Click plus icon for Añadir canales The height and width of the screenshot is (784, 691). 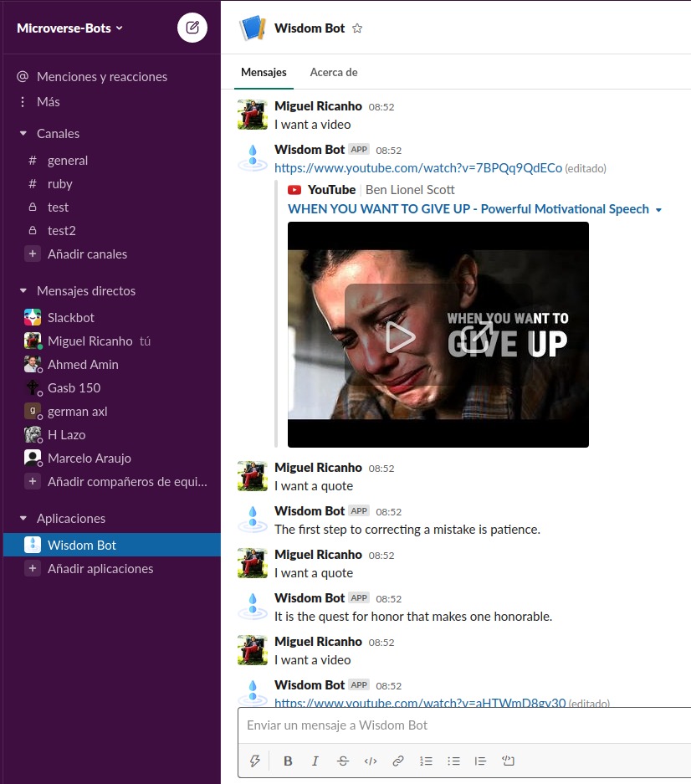pos(33,254)
